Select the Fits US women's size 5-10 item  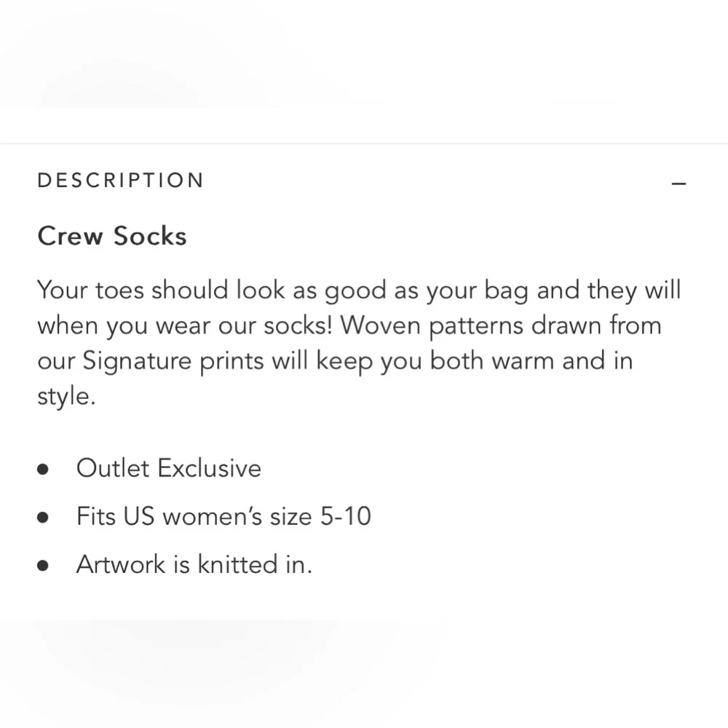(x=223, y=516)
